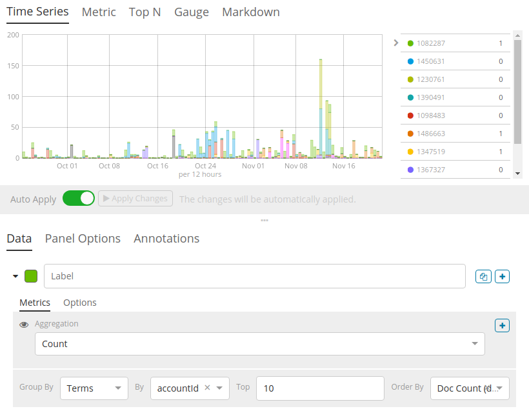Toggle the Auto Apply switch
Screen dimensions: 529x420
click(x=79, y=199)
